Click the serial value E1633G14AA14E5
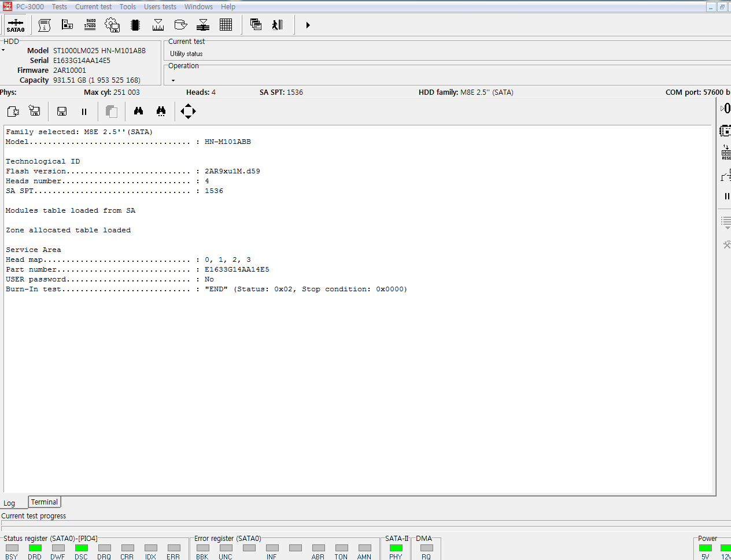The image size is (731, 560). click(x=82, y=61)
